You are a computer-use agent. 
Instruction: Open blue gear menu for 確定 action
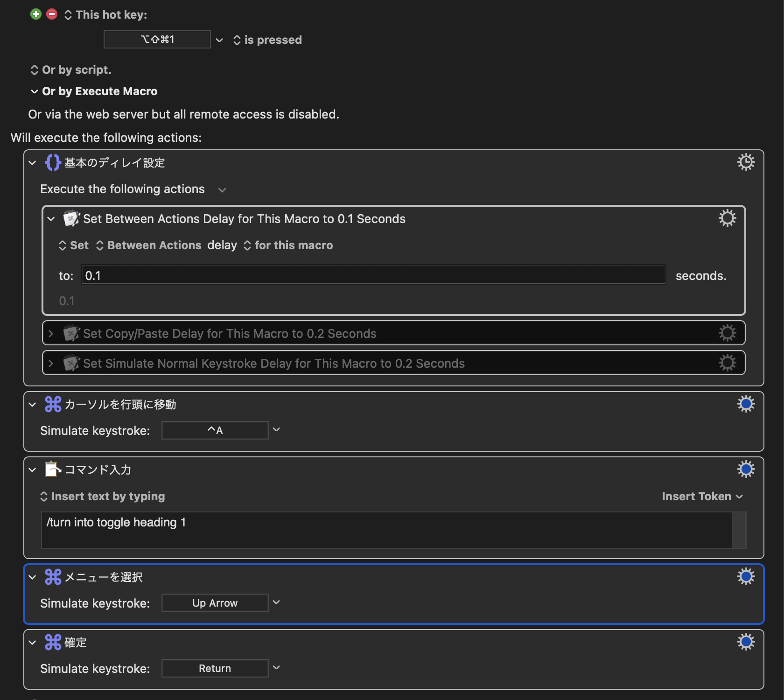click(x=746, y=642)
